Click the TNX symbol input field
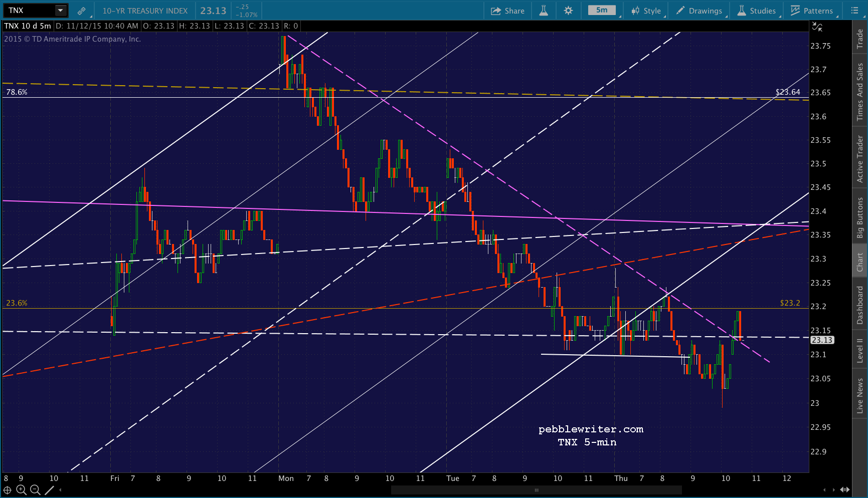The width and height of the screenshot is (868, 498). coord(29,11)
